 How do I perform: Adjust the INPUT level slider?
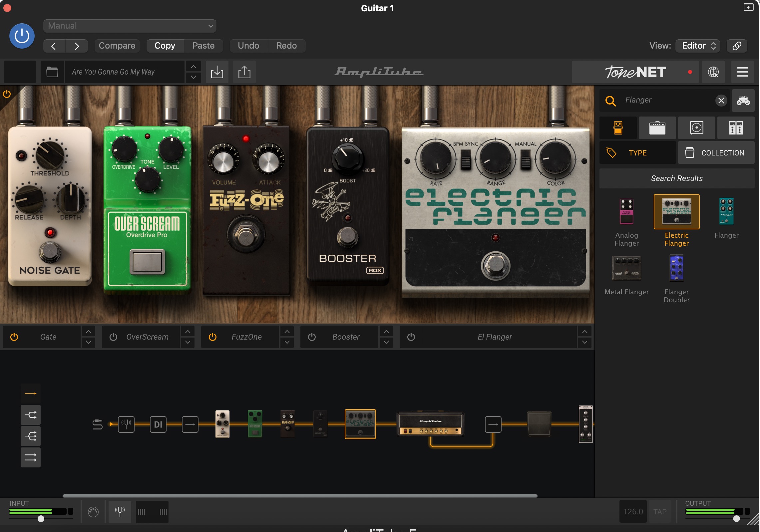pyautogui.click(x=41, y=519)
